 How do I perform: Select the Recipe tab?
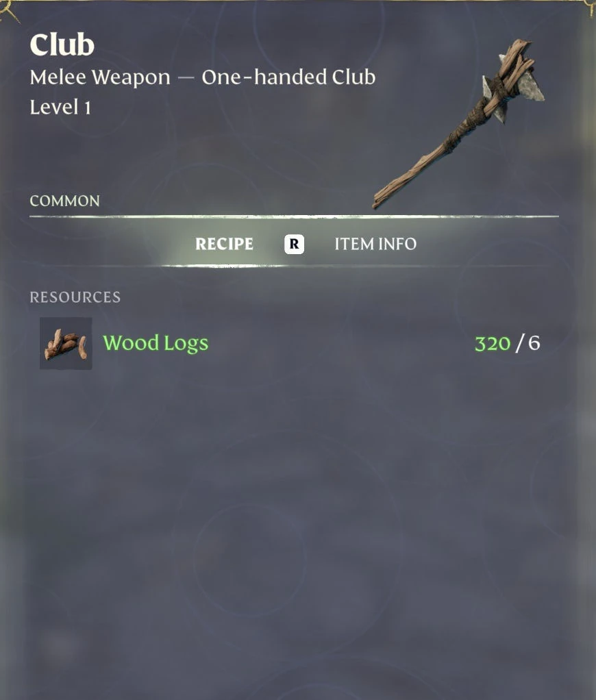[224, 245]
